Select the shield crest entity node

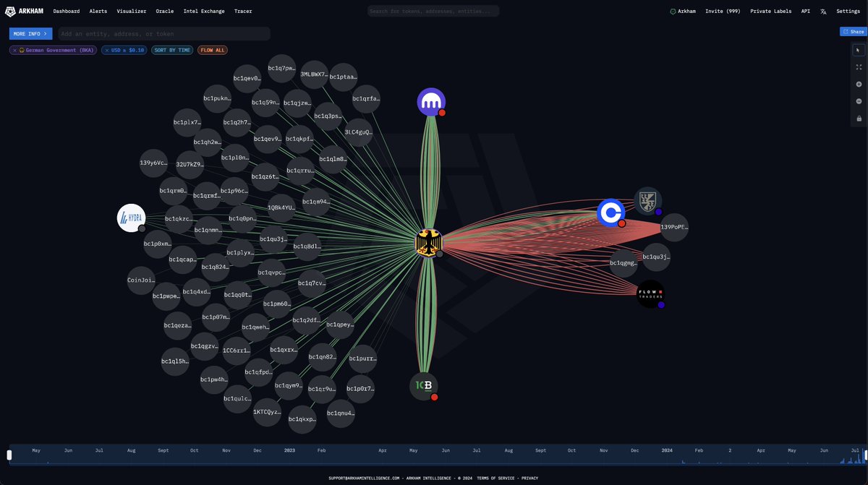[647, 201]
